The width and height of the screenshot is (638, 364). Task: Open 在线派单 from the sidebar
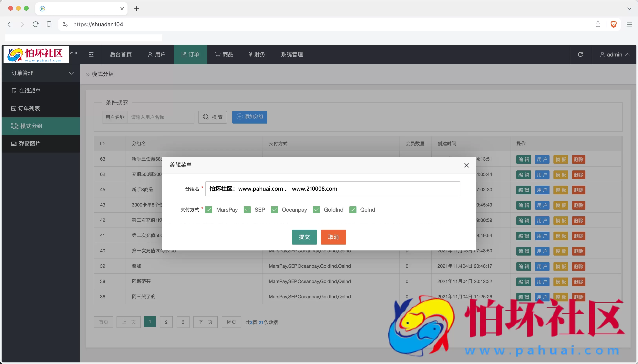pyautogui.click(x=29, y=90)
